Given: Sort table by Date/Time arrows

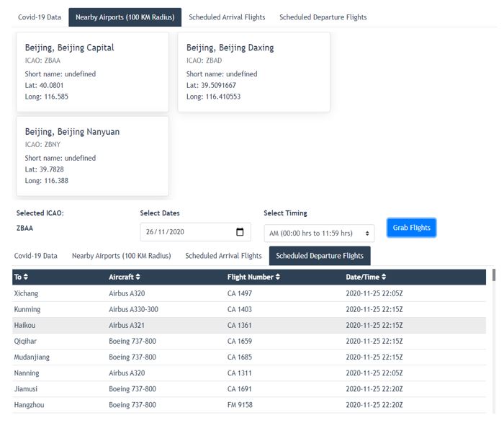Looking at the screenshot, I should coord(384,277).
